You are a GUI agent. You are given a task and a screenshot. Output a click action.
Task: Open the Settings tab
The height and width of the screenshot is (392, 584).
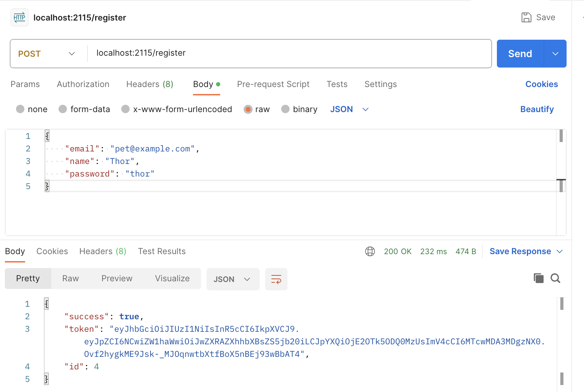coord(381,84)
